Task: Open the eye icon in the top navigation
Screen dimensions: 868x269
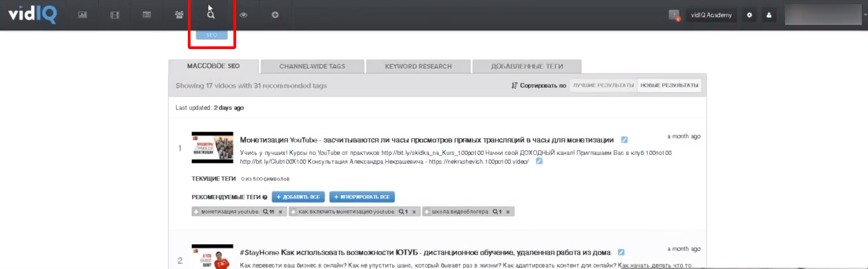Action: (x=243, y=15)
